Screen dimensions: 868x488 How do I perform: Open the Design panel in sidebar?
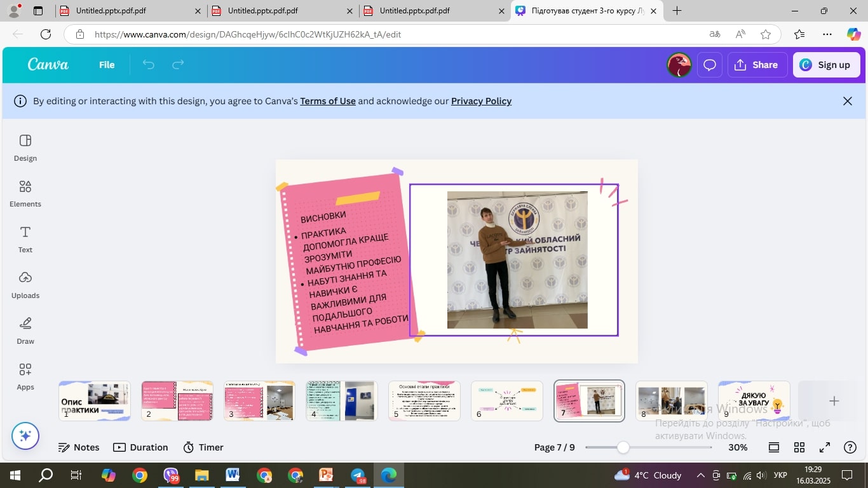25,148
